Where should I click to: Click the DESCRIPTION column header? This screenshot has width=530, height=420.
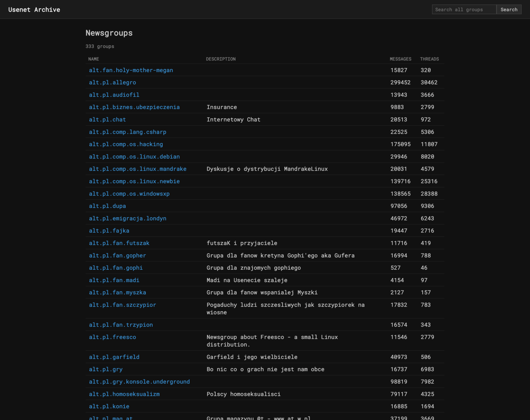click(x=221, y=59)
